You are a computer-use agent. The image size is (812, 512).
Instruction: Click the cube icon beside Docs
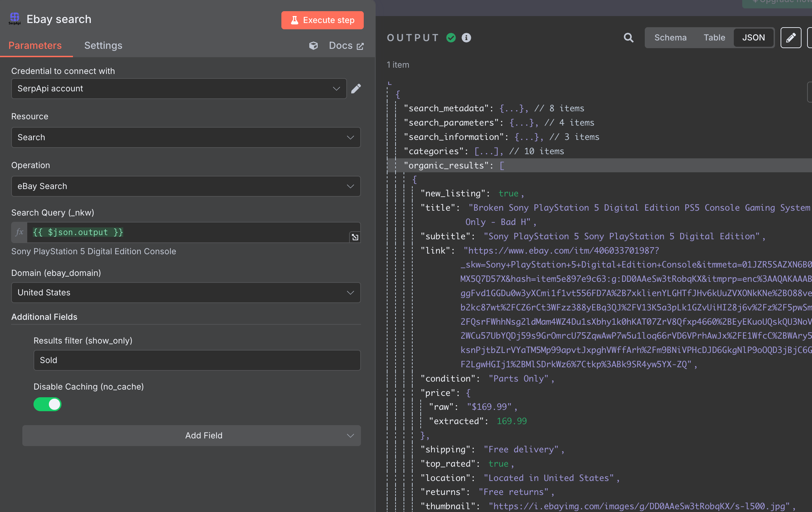(x=313, y=46)
